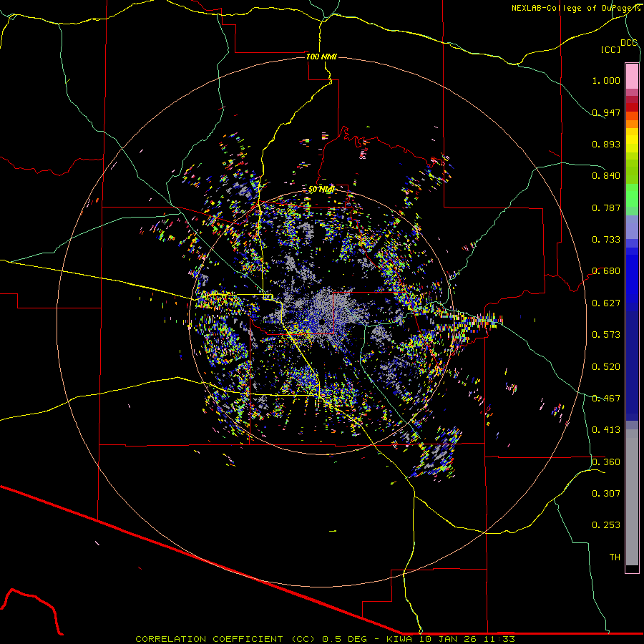Pick the bright green segment of the color bar
Image resolution: width=644 pixels, height=644 pixels.
tap(632, 195)
